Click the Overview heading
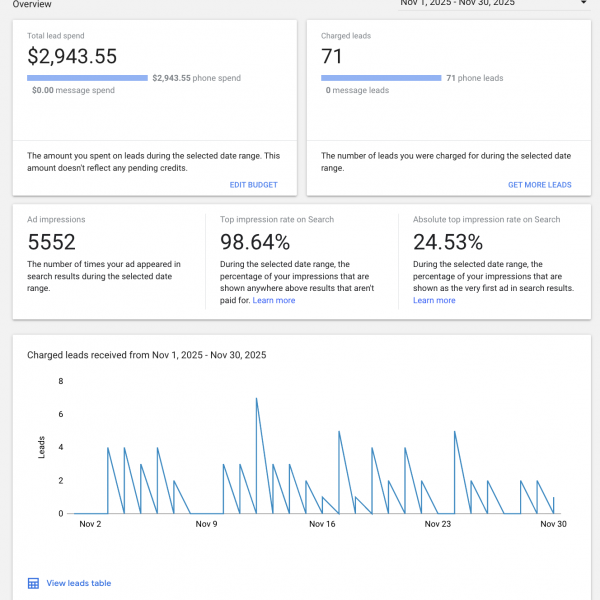Viewport: 600px width, 600px height. tap(32, 4)
